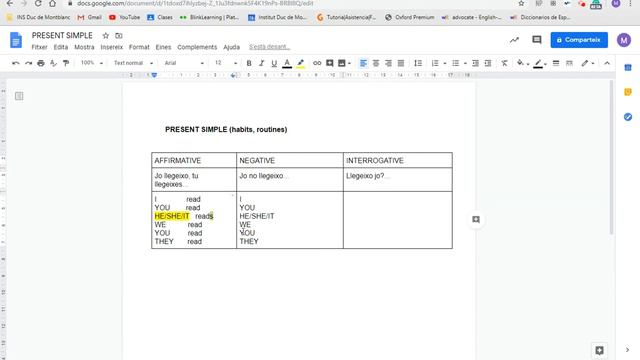This screenshot has width=640, height=360.
Task: Open comment history
Action: (537, 40)
